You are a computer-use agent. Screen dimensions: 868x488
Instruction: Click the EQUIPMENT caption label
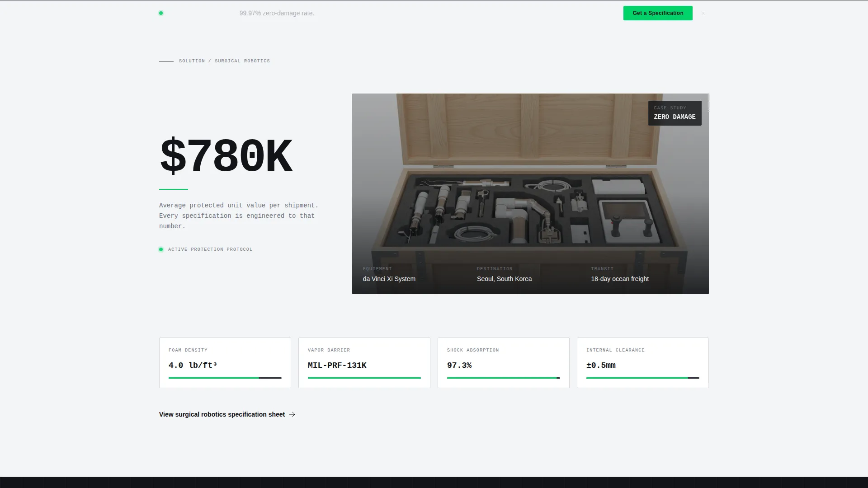click(377, 269)
